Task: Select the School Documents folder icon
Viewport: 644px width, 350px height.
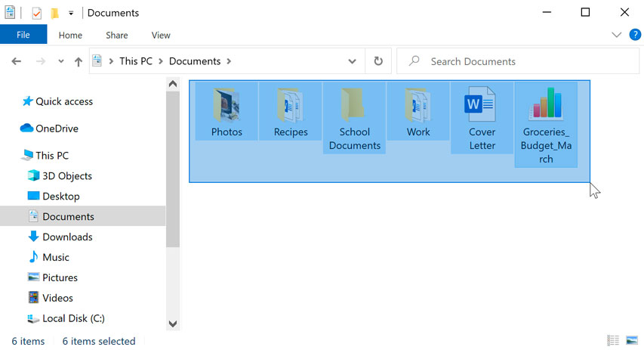Action: pos(353,104)
